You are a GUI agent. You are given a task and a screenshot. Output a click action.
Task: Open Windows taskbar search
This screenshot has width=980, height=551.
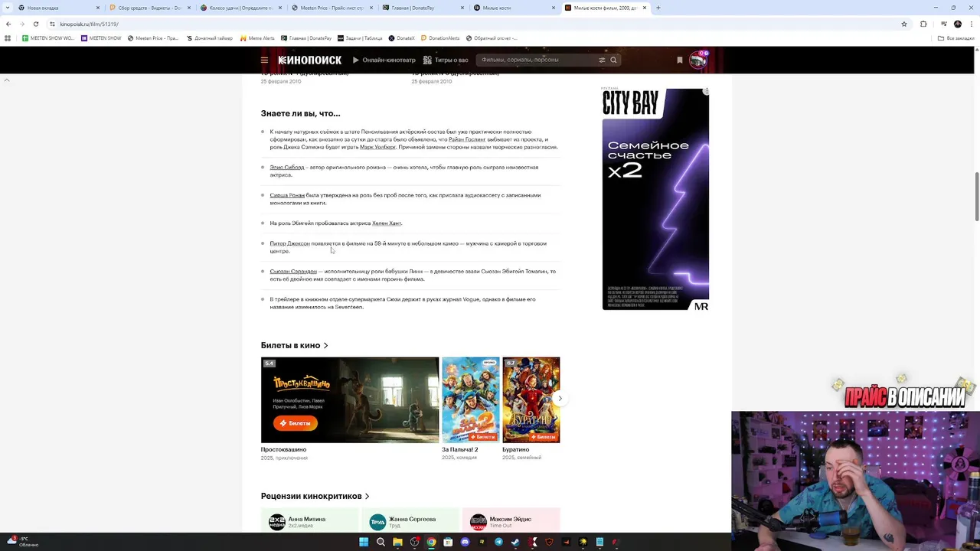click(381, 542)
